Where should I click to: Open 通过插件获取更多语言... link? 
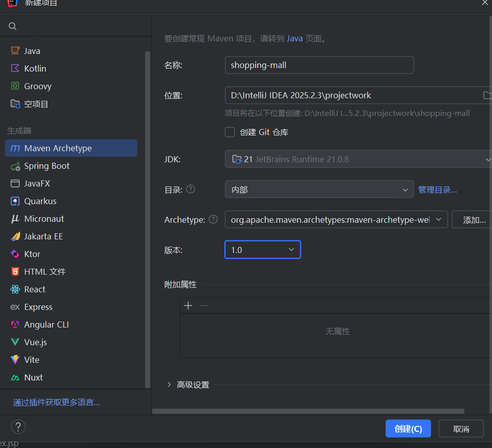[x=56, y=402]
